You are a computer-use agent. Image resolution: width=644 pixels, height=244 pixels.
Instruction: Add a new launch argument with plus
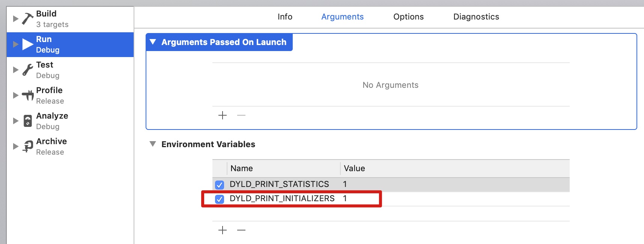[223, 115]
